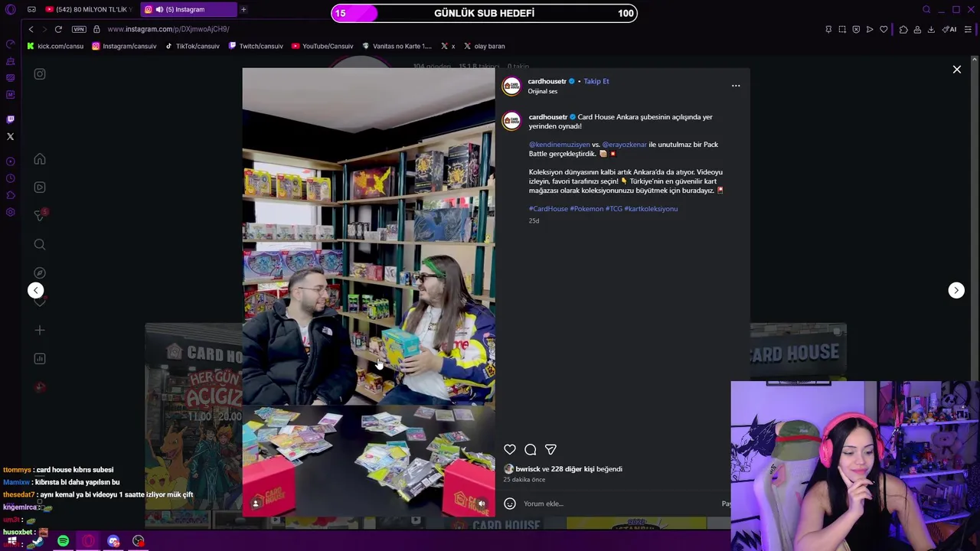Create a new post with the plus icon
Image resolution: width=980 pixels, height=551 pixels.
point(40,330)
